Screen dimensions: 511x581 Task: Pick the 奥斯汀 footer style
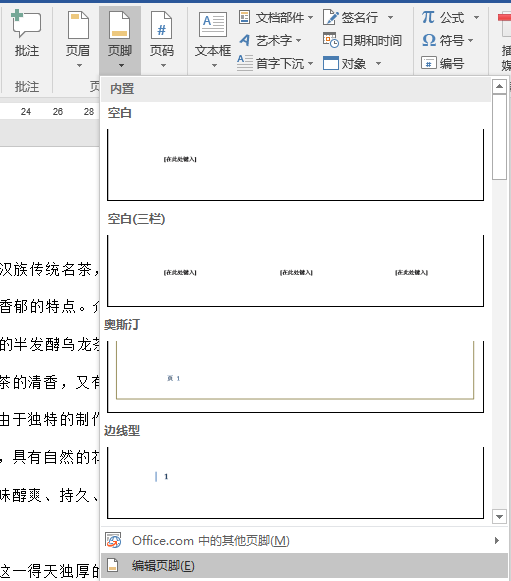(295, 377)
